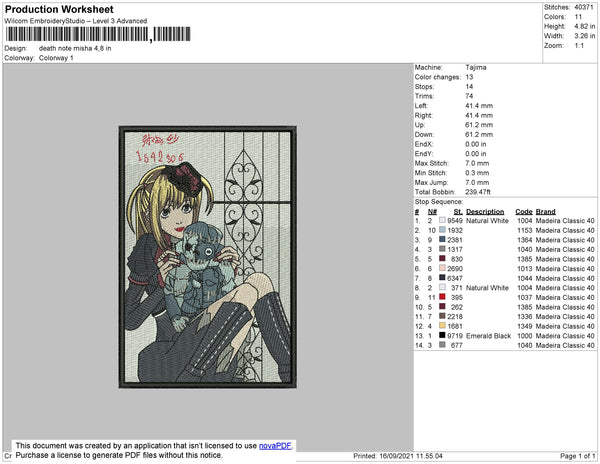Select the code '1153' in stop 2
Image resolution: width=600 pixels, height=464 pixels.
click(x=525, y=230)
